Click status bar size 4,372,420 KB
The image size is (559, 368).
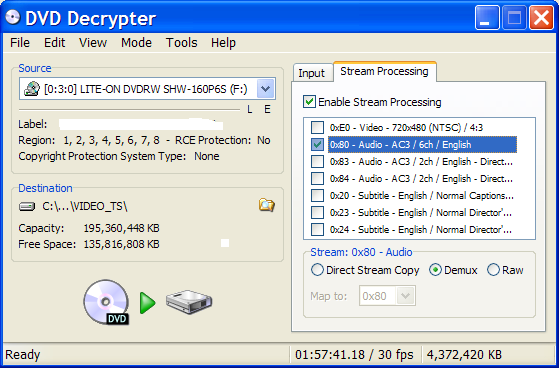(x=464, y=355)
